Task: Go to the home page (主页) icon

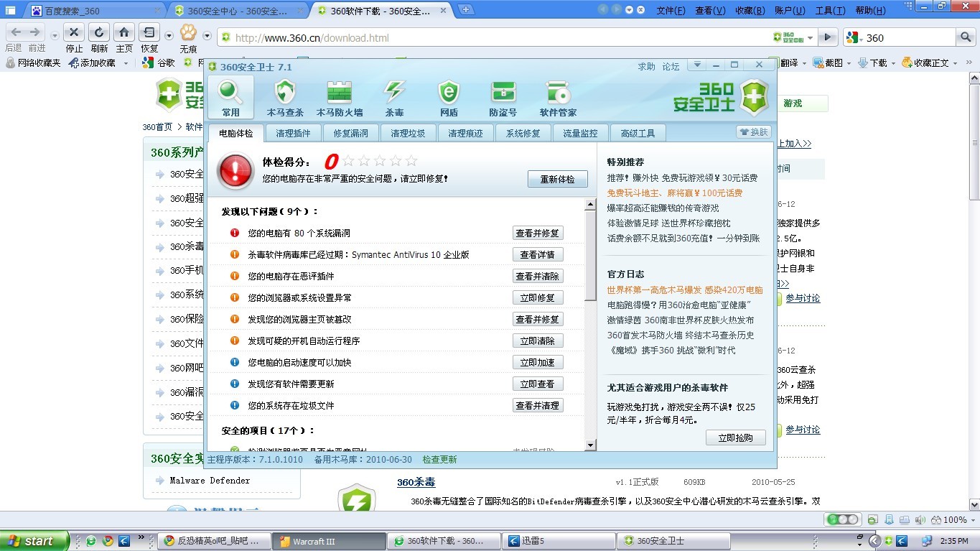Action: click(x=124, y=32)
